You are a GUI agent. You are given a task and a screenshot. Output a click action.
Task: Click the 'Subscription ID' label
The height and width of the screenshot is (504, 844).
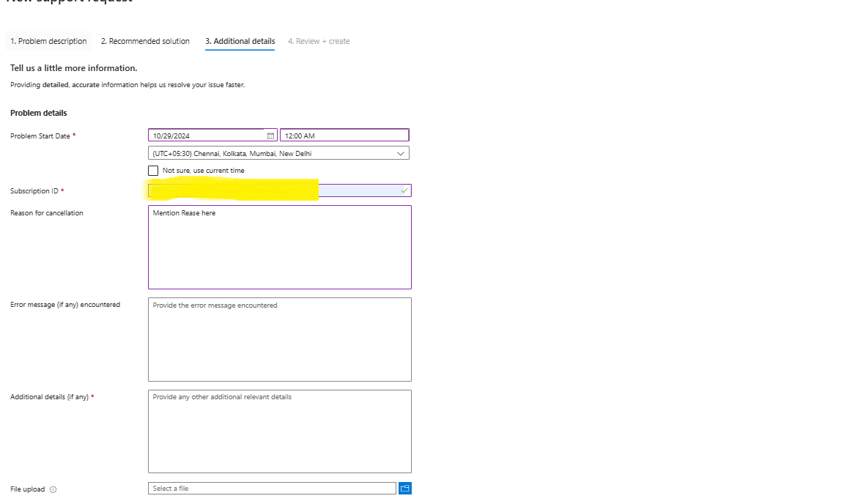[x=34, y=191]
